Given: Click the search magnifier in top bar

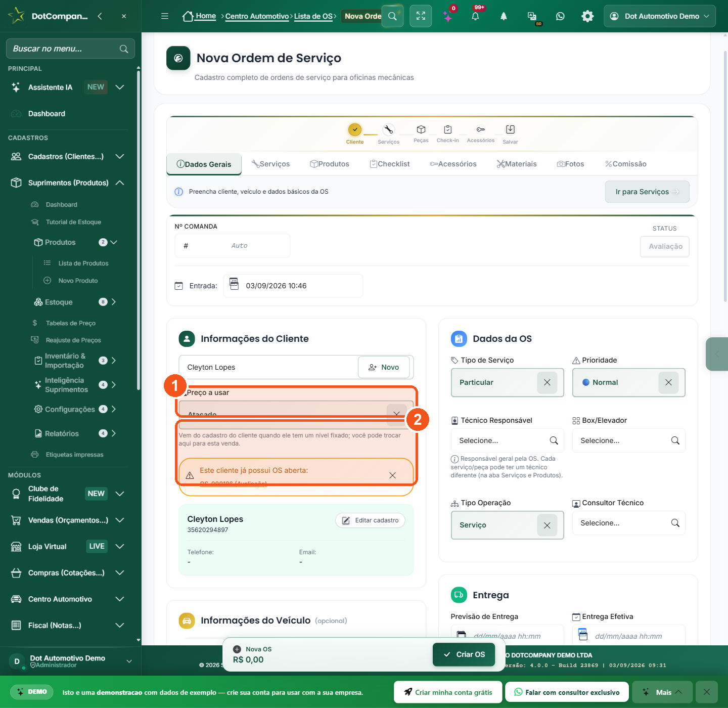Looking at the screenshot, I should click(x=392, y=16).
